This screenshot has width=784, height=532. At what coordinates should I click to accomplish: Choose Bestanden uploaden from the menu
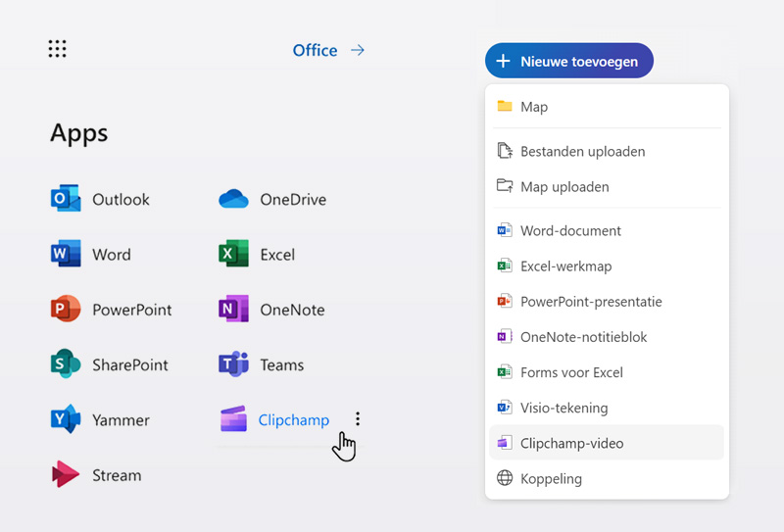coord(582,152)
